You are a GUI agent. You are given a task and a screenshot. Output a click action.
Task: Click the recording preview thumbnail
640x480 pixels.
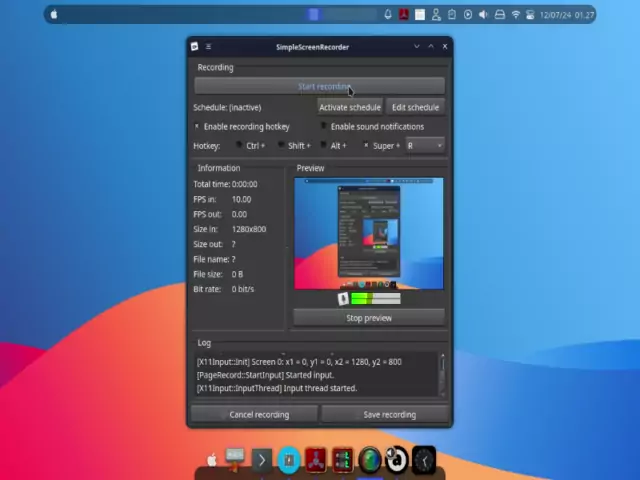pyautogui.click(x=368, y=234)
